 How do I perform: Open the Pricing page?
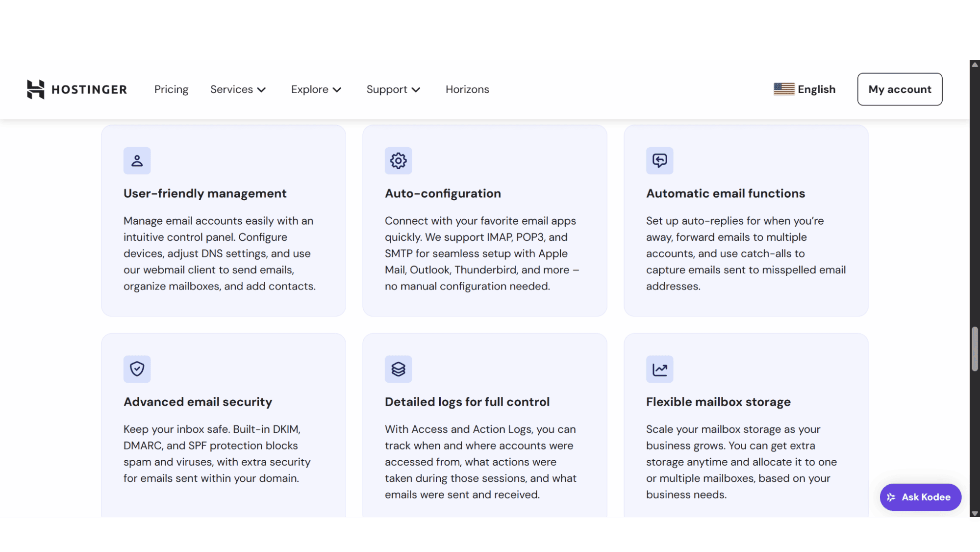pyautogui.click(x=171, y=89)
